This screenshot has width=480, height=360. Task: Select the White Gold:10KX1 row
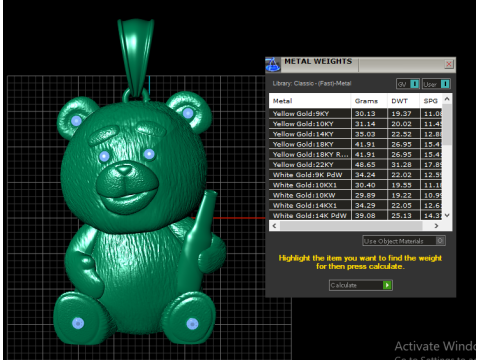(x=355, y=185)
